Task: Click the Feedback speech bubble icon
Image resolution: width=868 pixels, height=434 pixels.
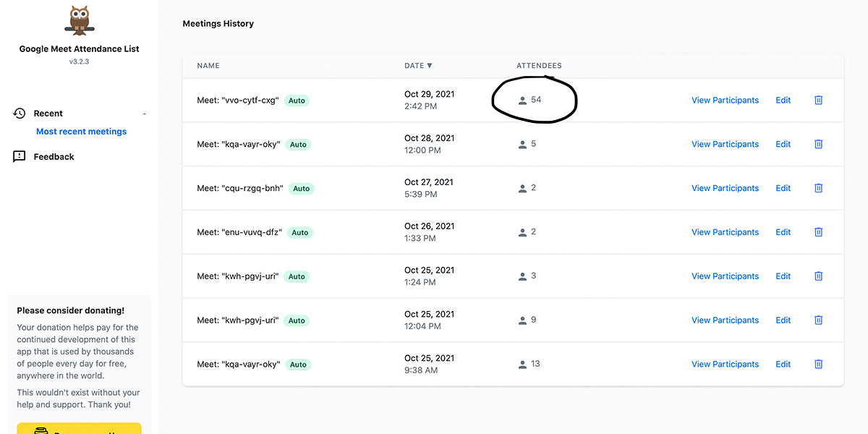Action: click(20, 157)
